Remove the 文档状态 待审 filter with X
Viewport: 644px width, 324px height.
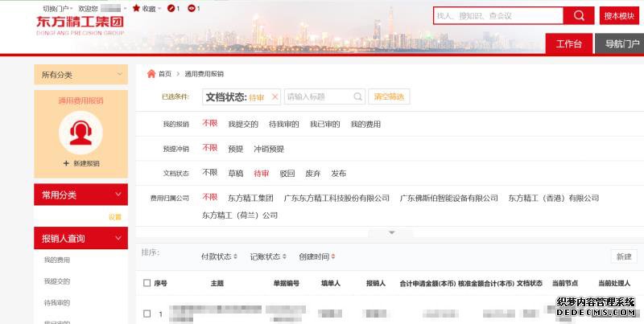point(275,97)
